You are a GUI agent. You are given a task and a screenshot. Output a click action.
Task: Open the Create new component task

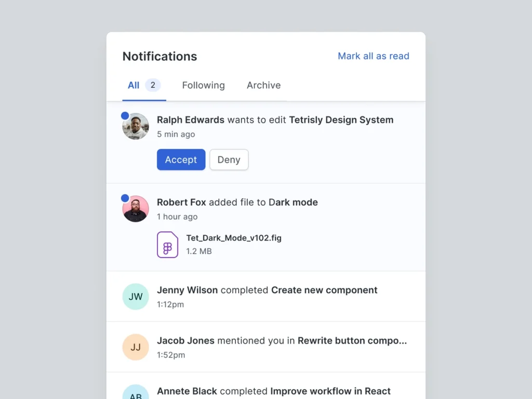click(x=324, y=290)
